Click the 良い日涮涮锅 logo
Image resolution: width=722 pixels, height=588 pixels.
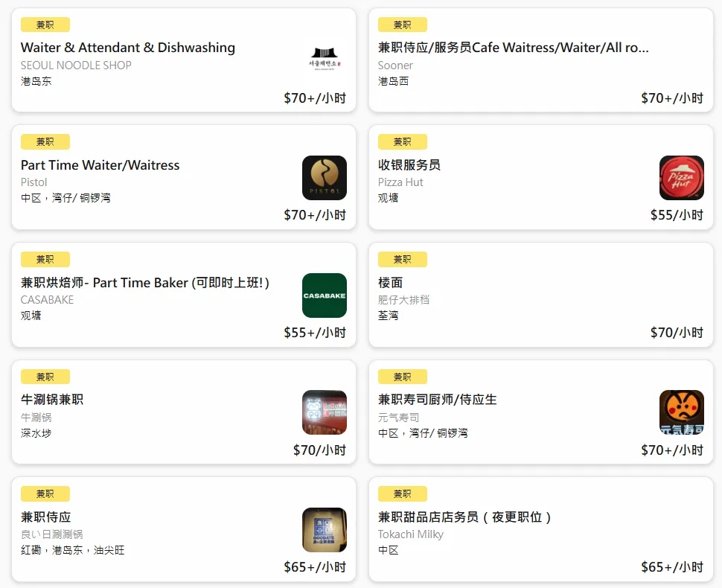click(x=325, y=530)
